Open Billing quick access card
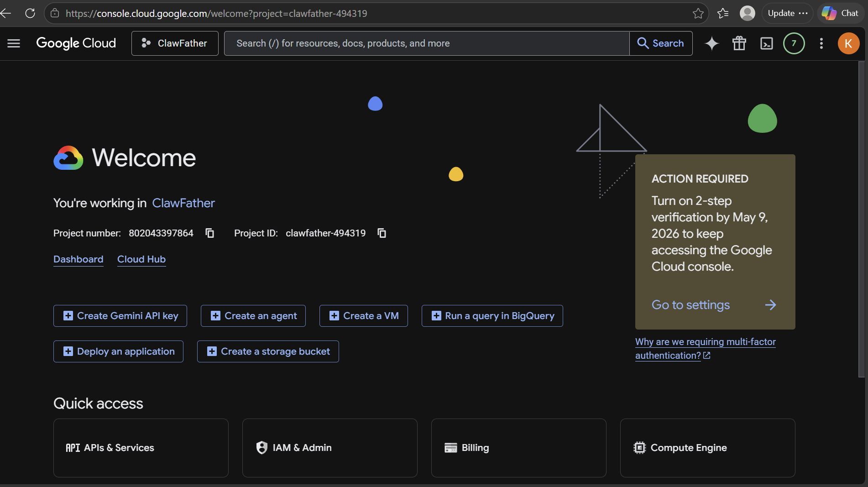Image resolution: width=868 pixels, height=487 pixels. tap(519, 448)
